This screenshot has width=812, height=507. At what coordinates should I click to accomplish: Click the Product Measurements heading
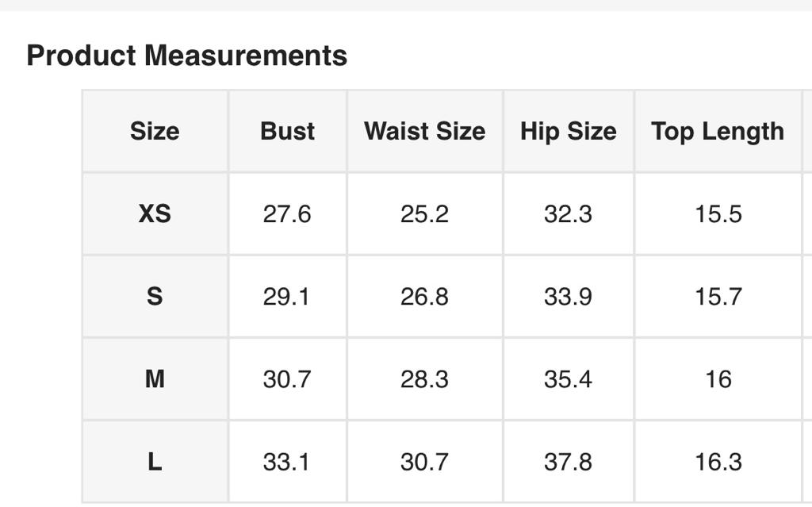tap(187, 56)
